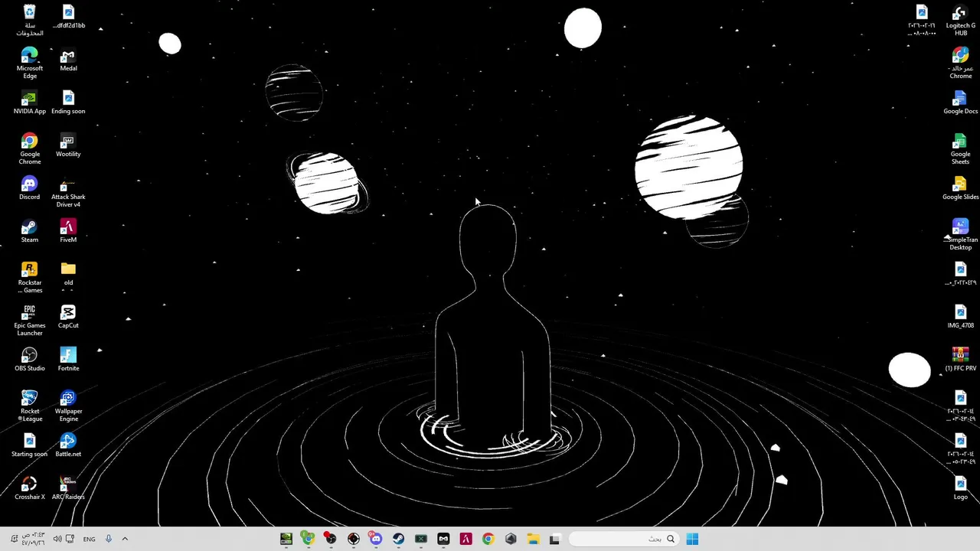Open the Fortnite desktop shortcut
The image size is (980, 551).
(68, 359)
